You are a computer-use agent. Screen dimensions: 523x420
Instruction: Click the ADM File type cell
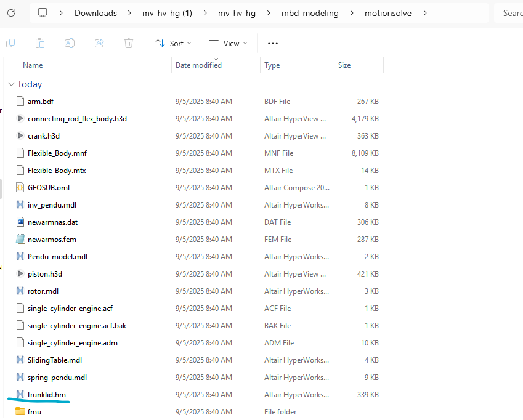[279, 342]
